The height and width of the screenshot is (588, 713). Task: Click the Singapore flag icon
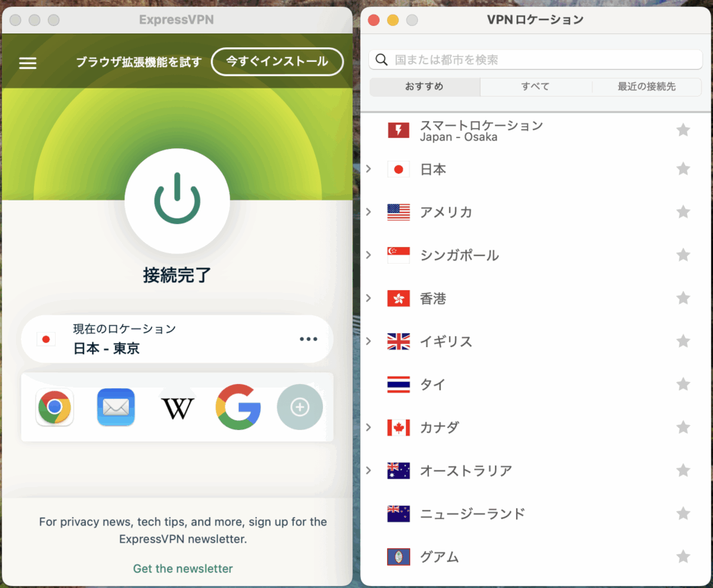coord(398,255)
